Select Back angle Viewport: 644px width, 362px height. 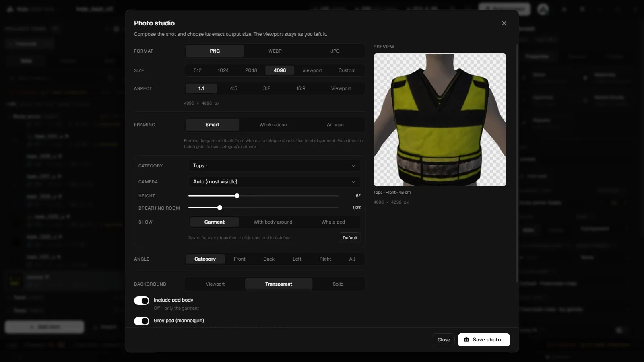pos(269,259)
